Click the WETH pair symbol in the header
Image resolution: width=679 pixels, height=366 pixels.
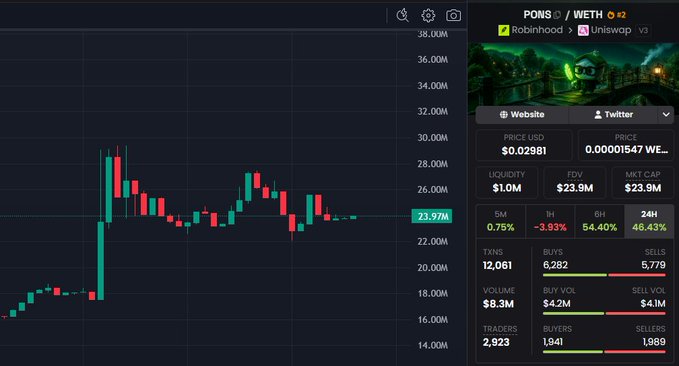tap(588, 15)
